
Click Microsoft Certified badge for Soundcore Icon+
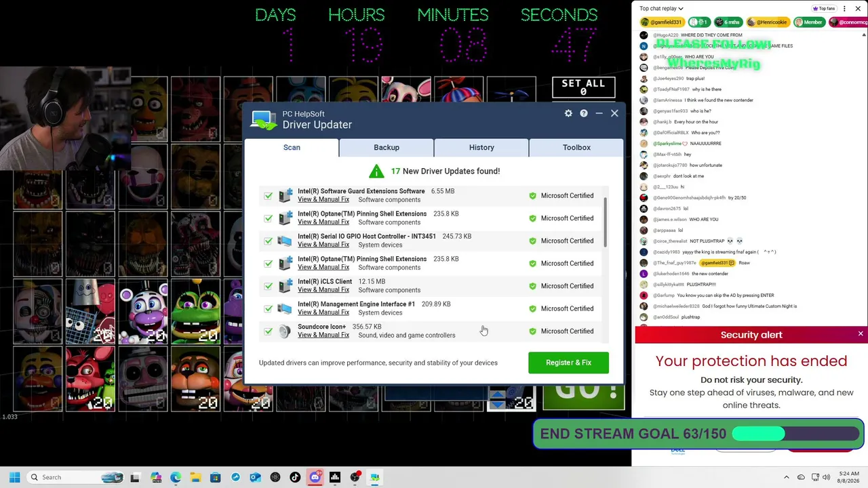pyautogui.click(x=561, y=331)
